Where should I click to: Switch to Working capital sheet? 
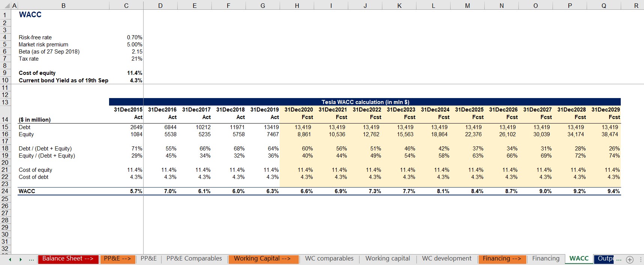[388, 259]
